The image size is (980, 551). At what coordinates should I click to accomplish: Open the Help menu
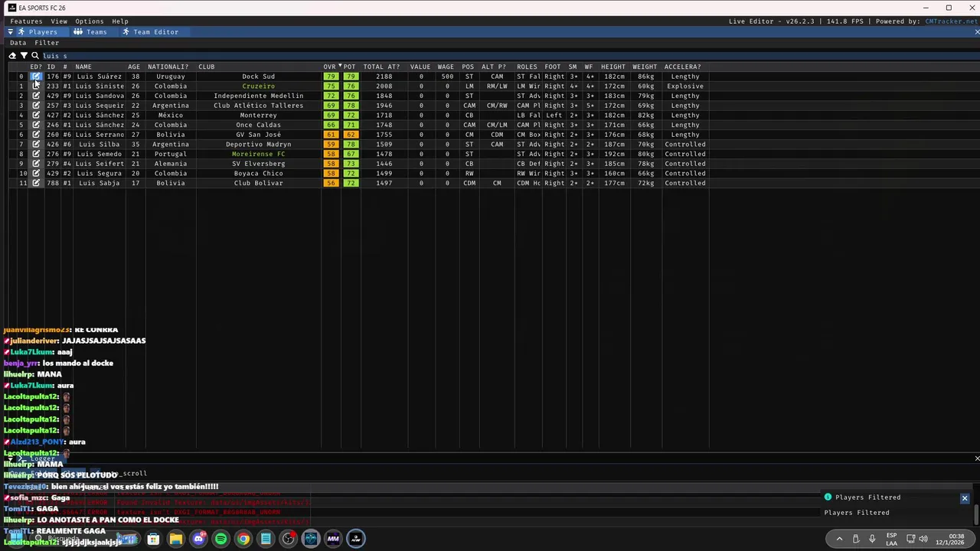120,21
